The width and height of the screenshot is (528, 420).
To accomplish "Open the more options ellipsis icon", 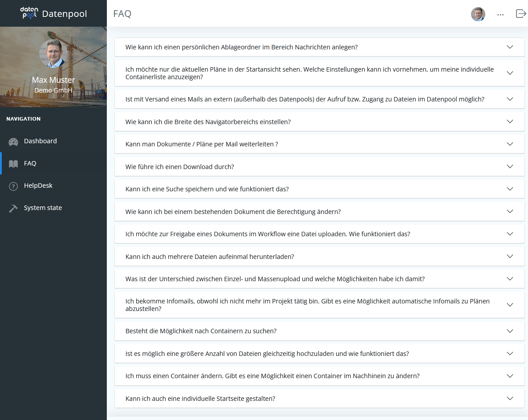I will click(500, 14).
